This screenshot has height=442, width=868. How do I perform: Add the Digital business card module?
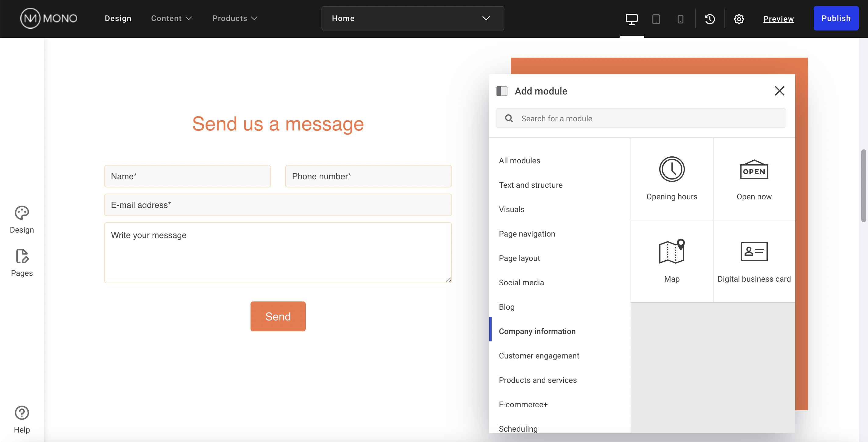click(754, 261)
